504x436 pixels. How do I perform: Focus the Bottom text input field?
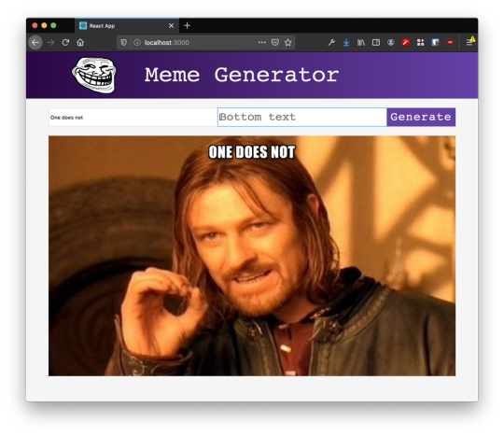(x=302, y=117)
